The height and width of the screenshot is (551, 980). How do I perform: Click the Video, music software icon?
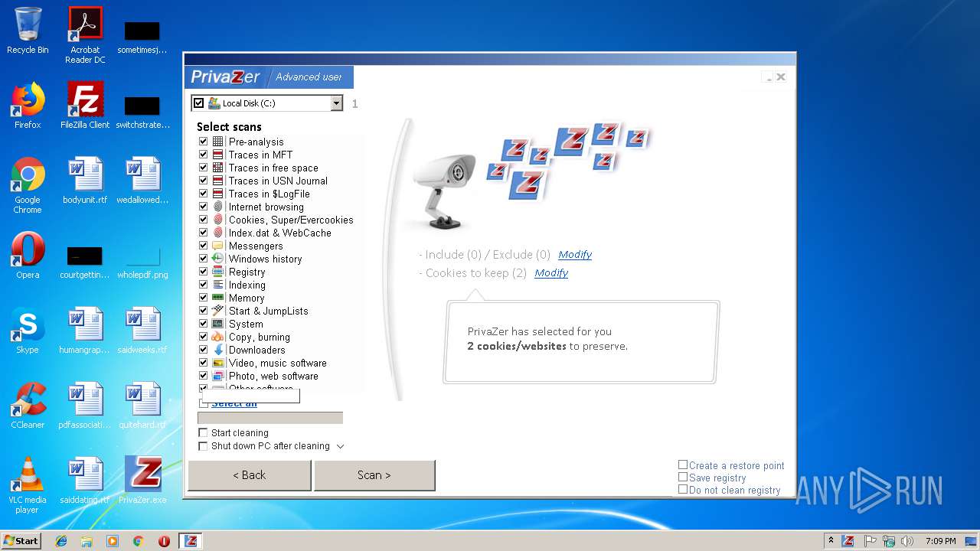tap(218, 363)
